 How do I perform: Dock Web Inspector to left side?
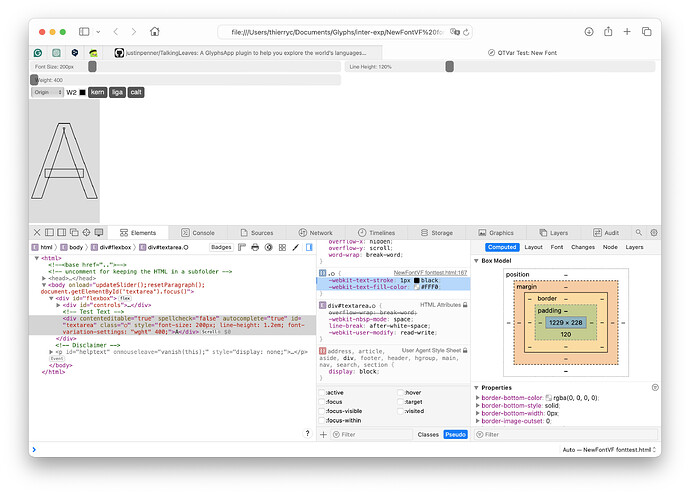(49, 232)
